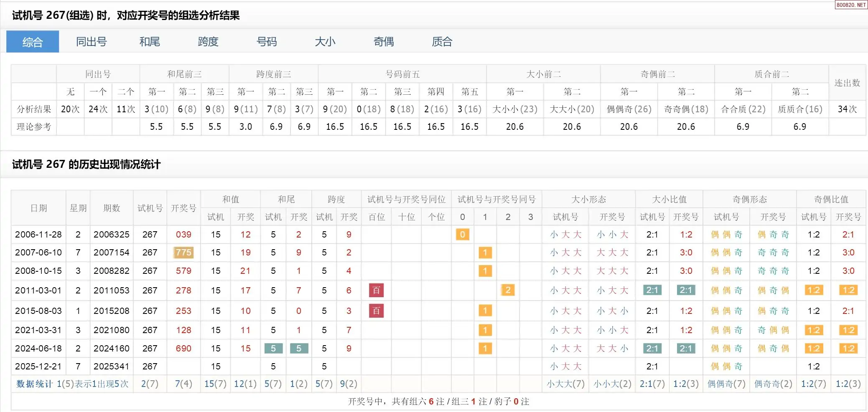
Task: Open the 跨度 tab
Action: pyautogui.click(x=208, y=42)
